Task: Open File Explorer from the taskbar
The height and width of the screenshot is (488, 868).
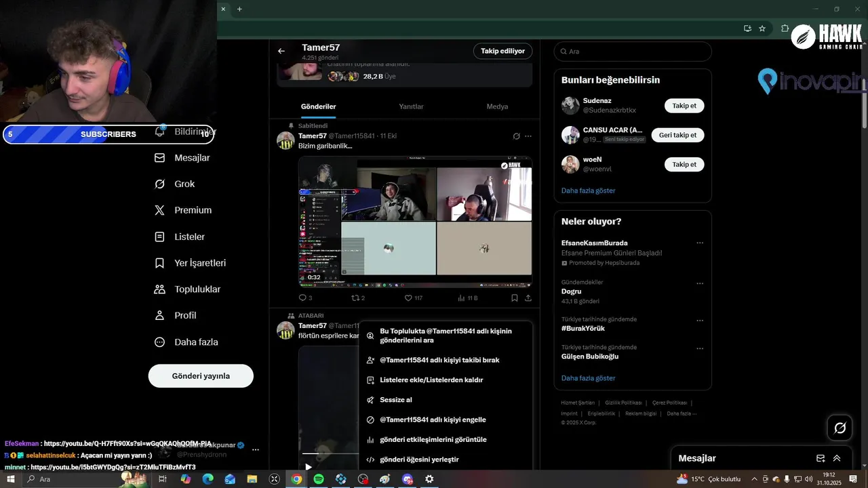Action: click(252, 479)
